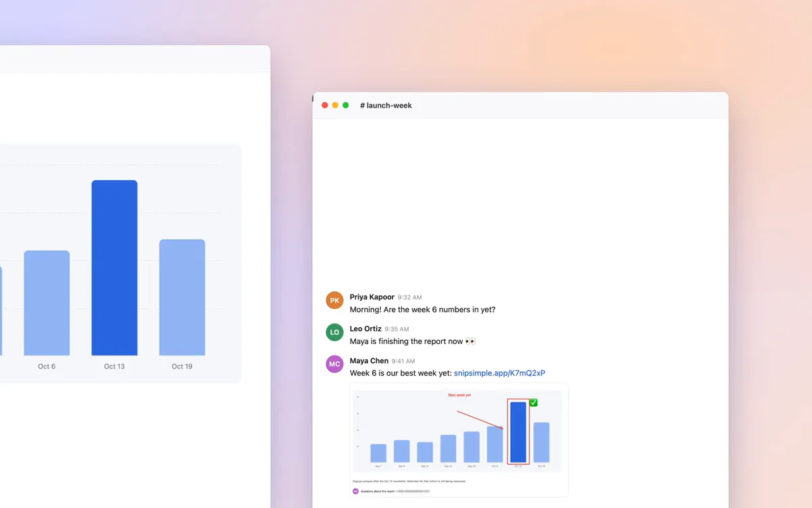Close the launch-week chat window

[x=325, y=106]
